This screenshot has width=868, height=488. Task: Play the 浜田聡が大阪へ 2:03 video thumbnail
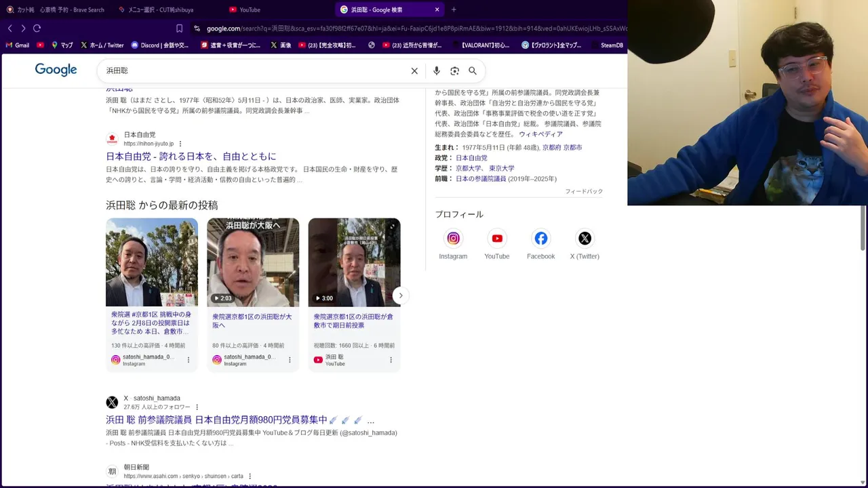click(253, 262)
